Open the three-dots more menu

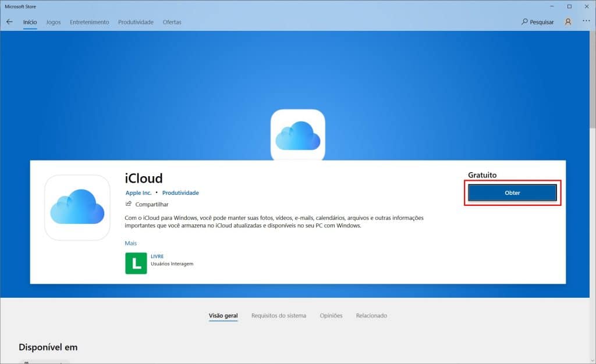coord(586,22)
